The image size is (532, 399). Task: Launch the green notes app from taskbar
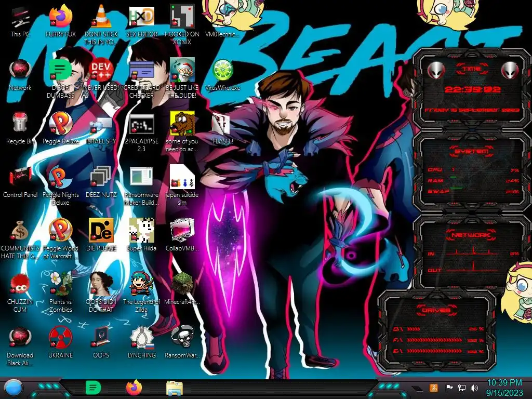tap(94, 388)
